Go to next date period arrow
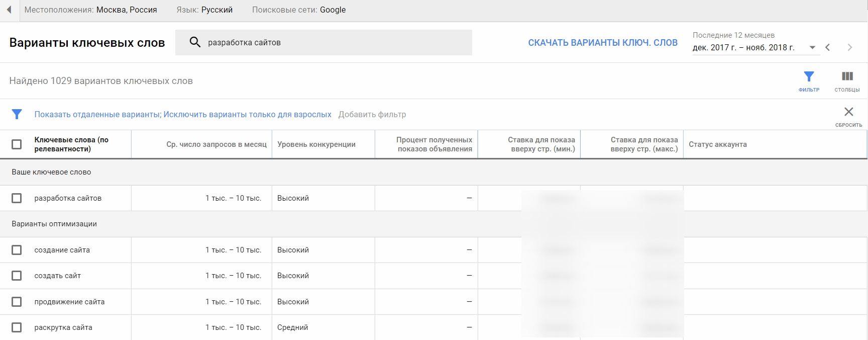 click(850, 47)
